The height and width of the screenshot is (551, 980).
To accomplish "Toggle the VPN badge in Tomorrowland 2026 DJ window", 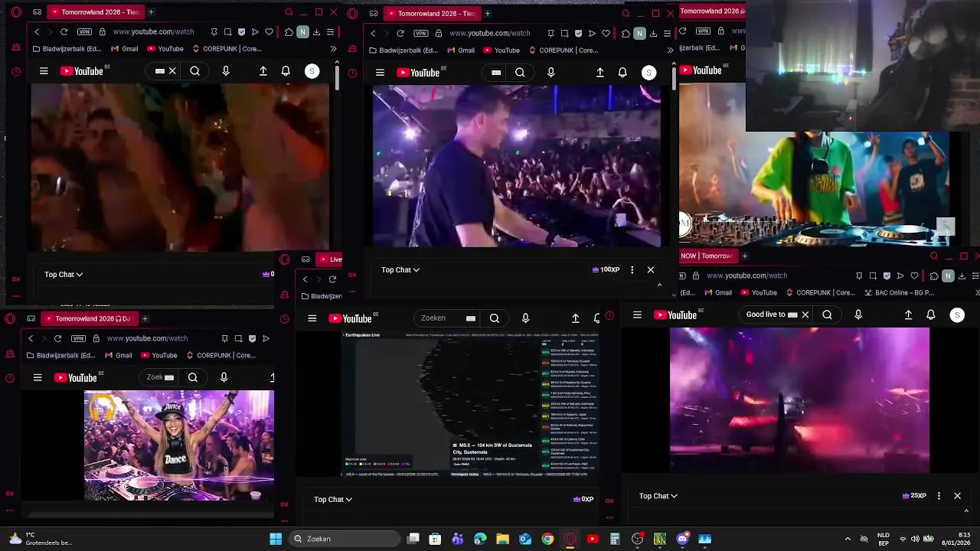I will point(78,338).
